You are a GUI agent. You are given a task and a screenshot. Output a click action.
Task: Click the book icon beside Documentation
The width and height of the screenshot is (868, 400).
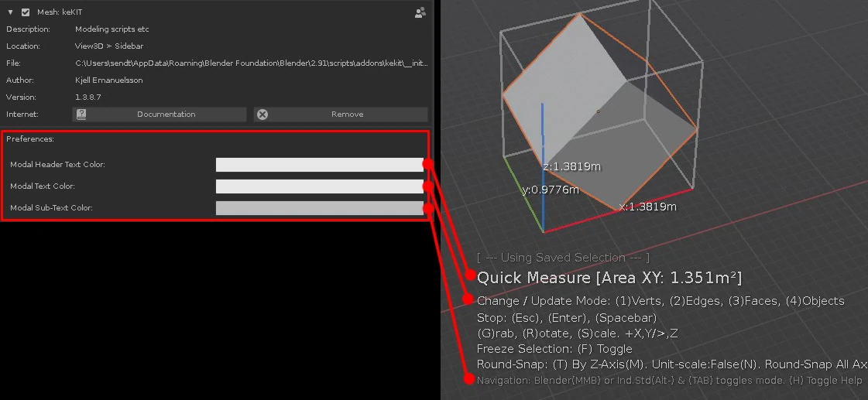(81, 115)
